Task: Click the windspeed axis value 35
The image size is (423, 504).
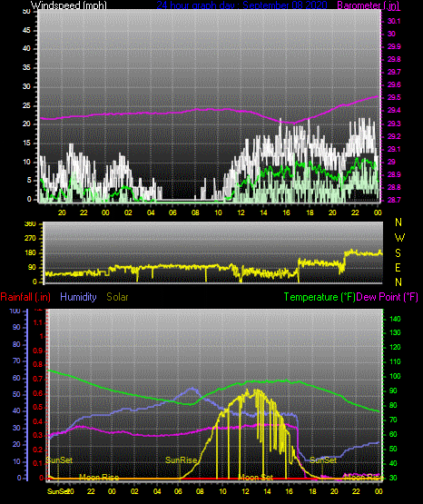Action: 26,68
